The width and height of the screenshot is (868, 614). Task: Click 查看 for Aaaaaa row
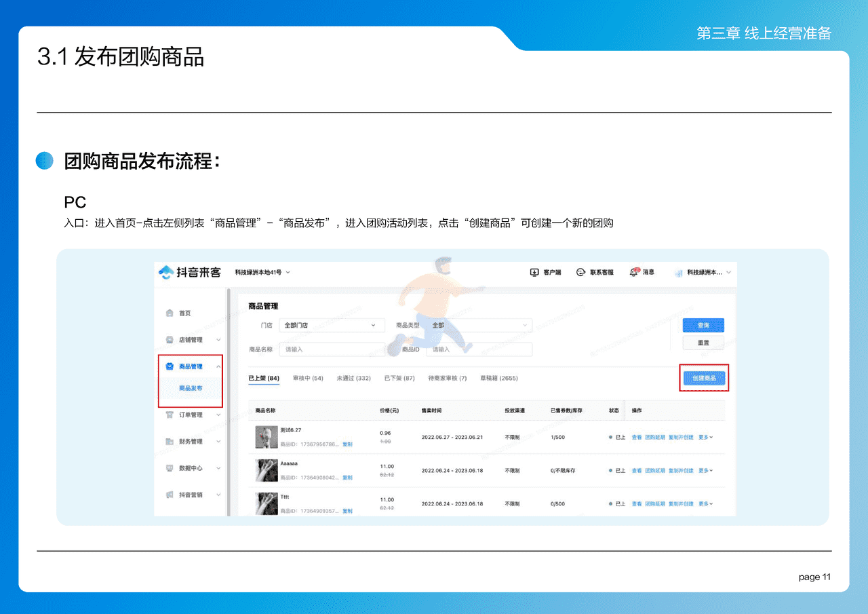pyautogui.click(x=637, y=471)
